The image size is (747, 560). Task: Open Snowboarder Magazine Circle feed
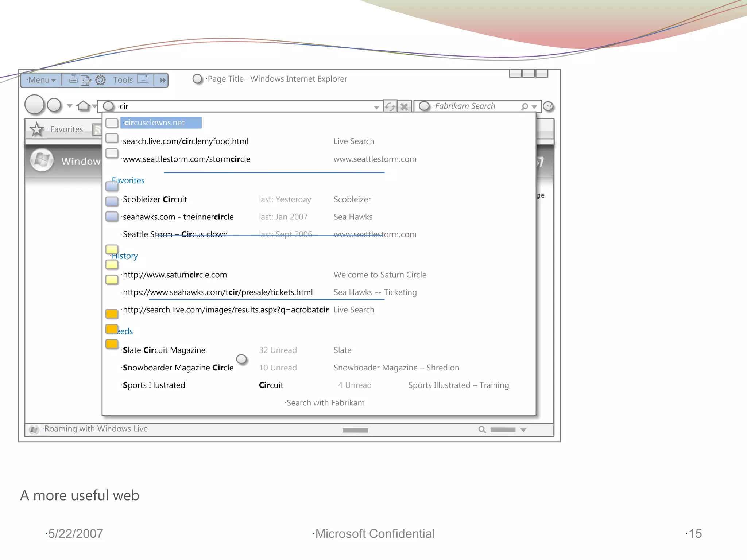(x=178, y=368)
